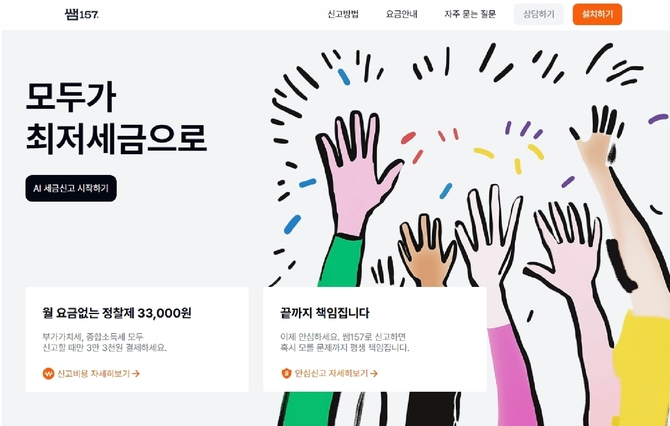Click arrow after 안심신고 자세히보기
Viewport: 670px width, 426px height.
(x=374, y=373)
